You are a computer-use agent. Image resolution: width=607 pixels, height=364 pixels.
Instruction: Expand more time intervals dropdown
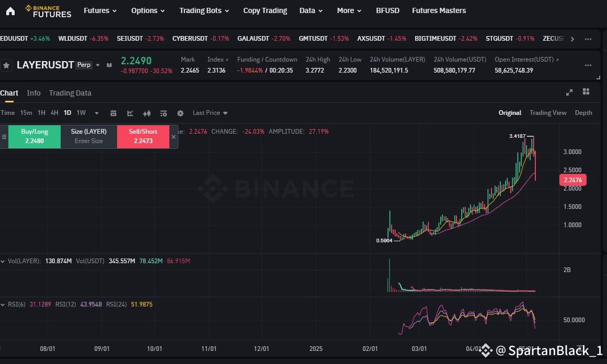tap(97, 113)
